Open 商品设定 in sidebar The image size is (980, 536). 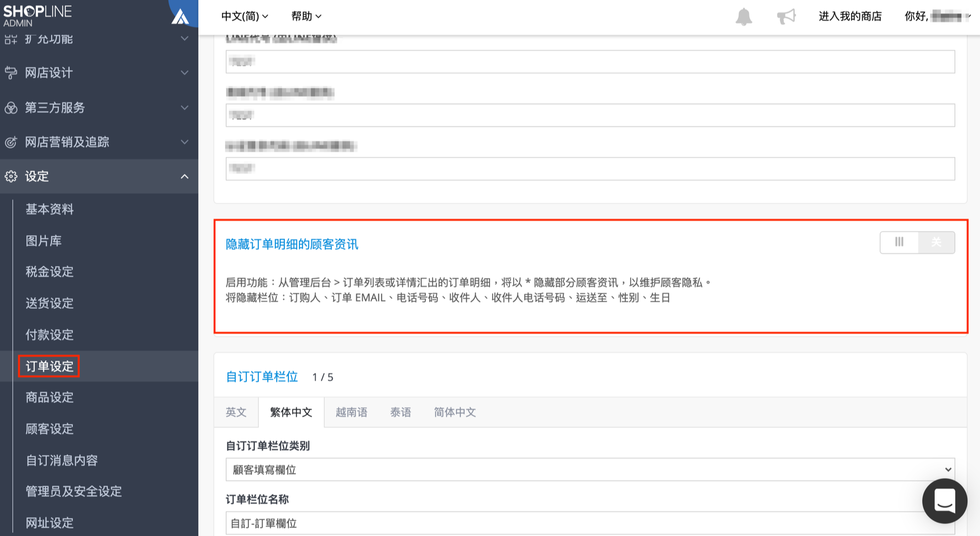click(50, 398)
